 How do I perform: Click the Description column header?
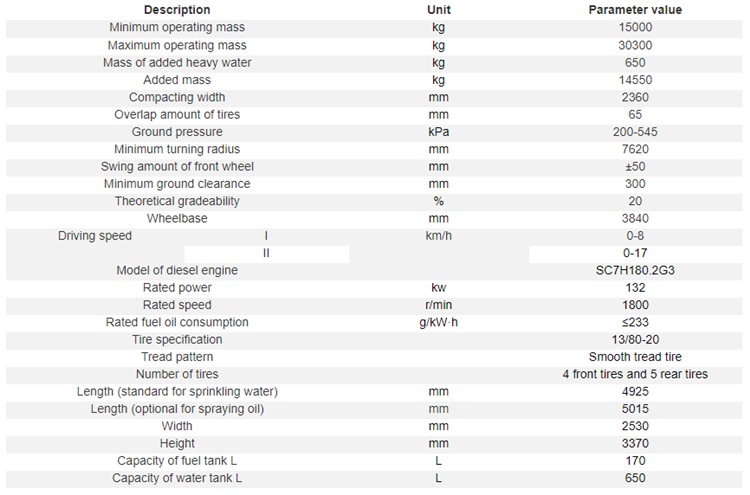(x=177, y=10)
